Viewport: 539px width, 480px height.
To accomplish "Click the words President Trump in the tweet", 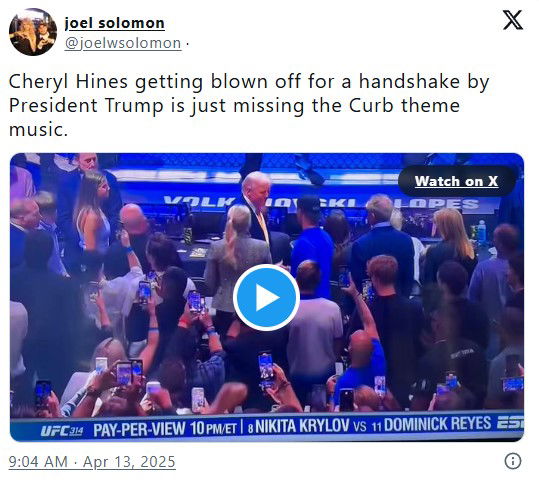I will (x=86, y=105).
